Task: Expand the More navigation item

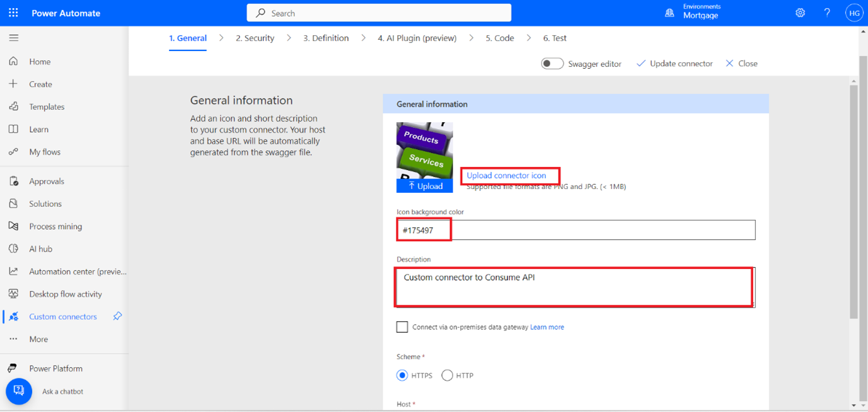Action: tap(38, 339)
